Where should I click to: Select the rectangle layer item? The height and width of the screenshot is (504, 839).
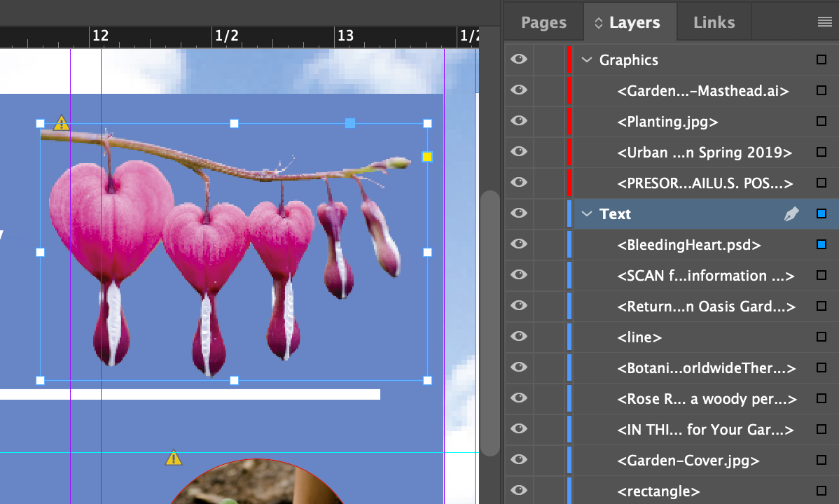coord(658,491)
